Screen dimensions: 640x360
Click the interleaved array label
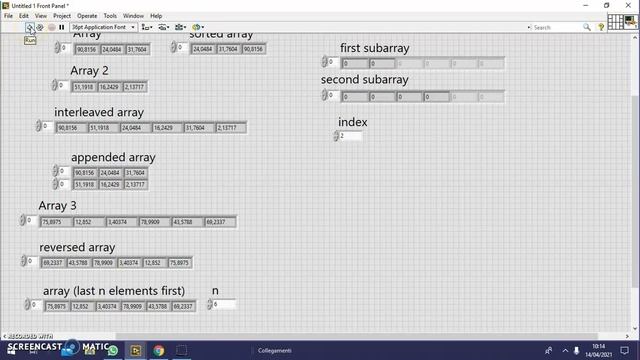pos(99,112)
